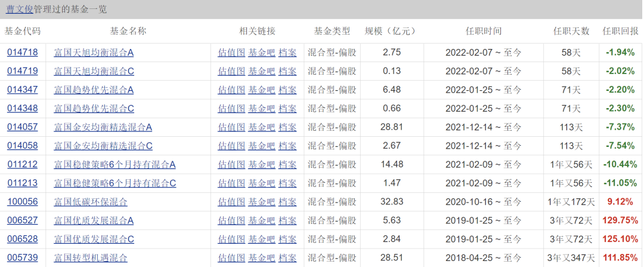This screenshot has width=644, height=267.
Task: Open 富国金安均衡精选混合C fund page
Action: click(x=103, y=146)
